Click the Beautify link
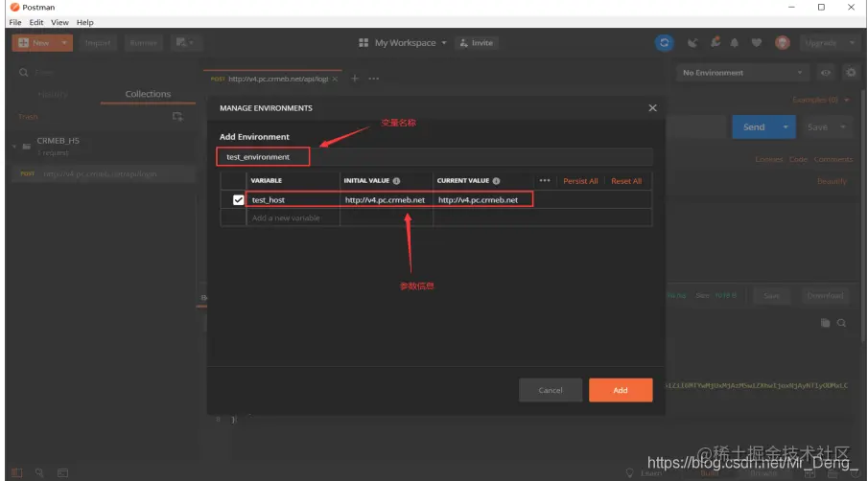The image size is (868, 481). click(x=832, y=181)
